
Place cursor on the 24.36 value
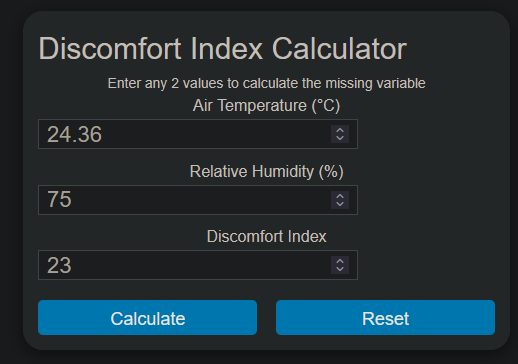(x=74, y=134)
